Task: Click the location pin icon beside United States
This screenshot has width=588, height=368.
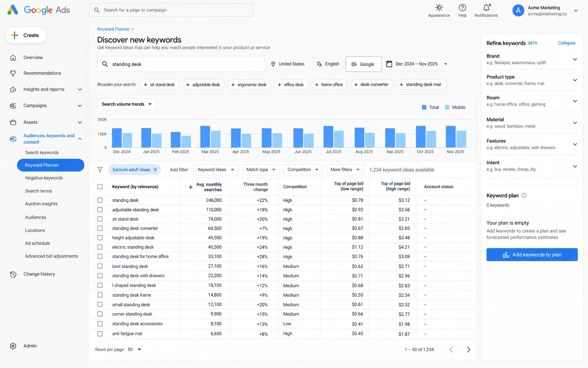Action: (x=273, y=64)
